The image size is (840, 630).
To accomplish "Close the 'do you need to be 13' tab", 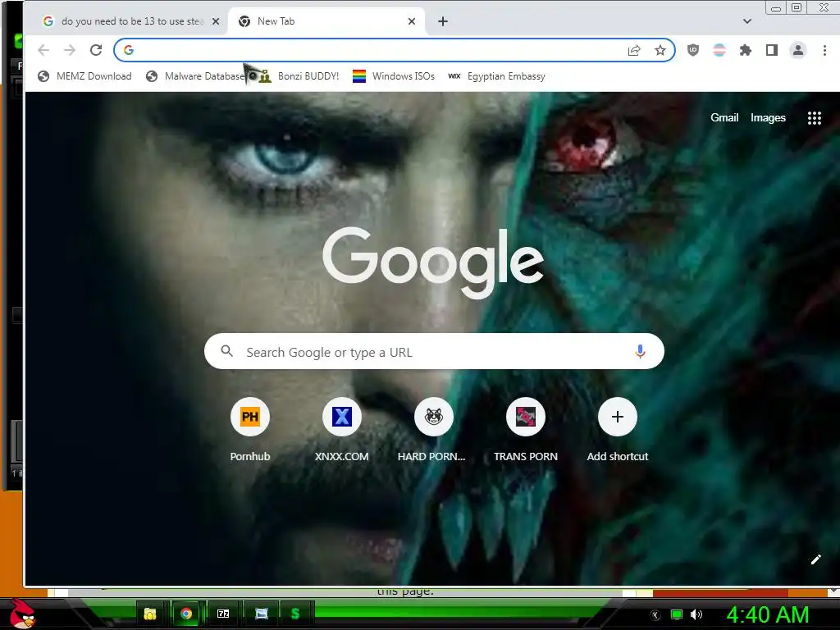I will coord(216,21).
